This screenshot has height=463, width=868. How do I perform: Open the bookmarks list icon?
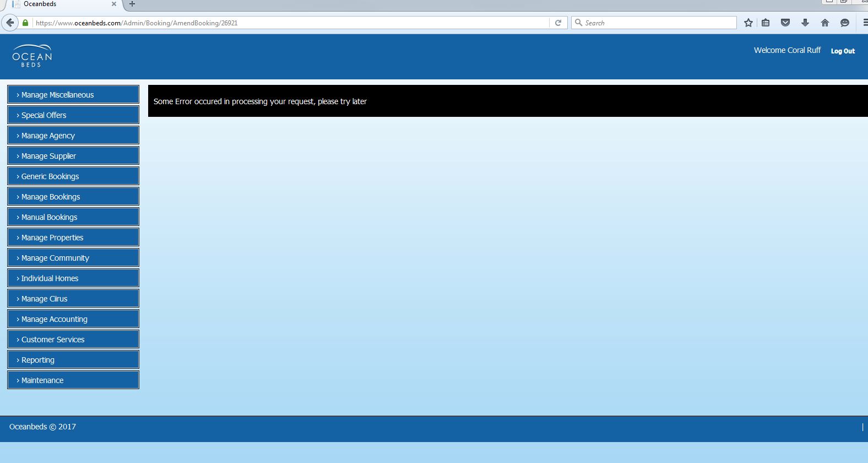point(766,23)
